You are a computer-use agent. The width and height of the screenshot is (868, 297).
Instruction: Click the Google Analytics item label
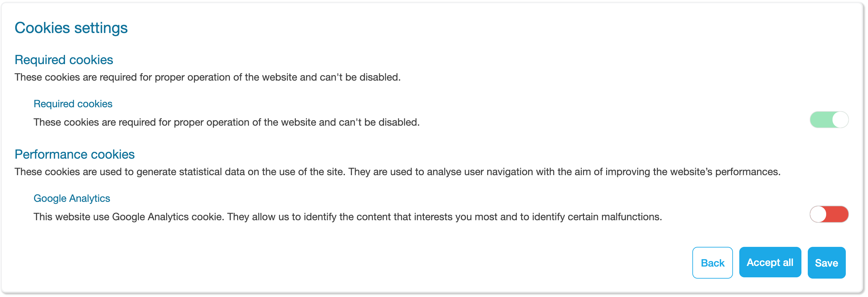pyautogui.click(x=72, y=198)
